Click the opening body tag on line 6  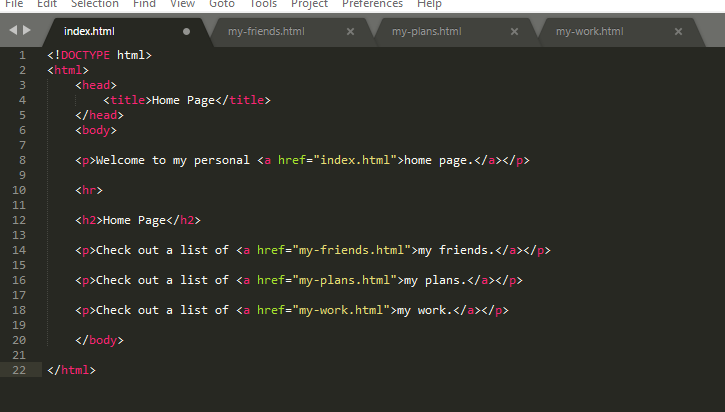click(x=96, y=130)
